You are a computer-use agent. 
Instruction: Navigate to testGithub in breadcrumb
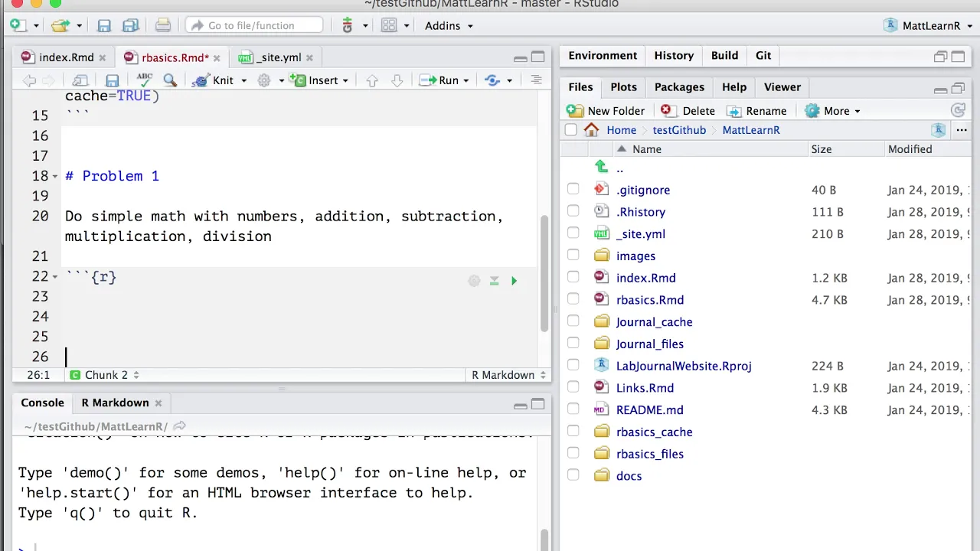click(x=679, y=130)
